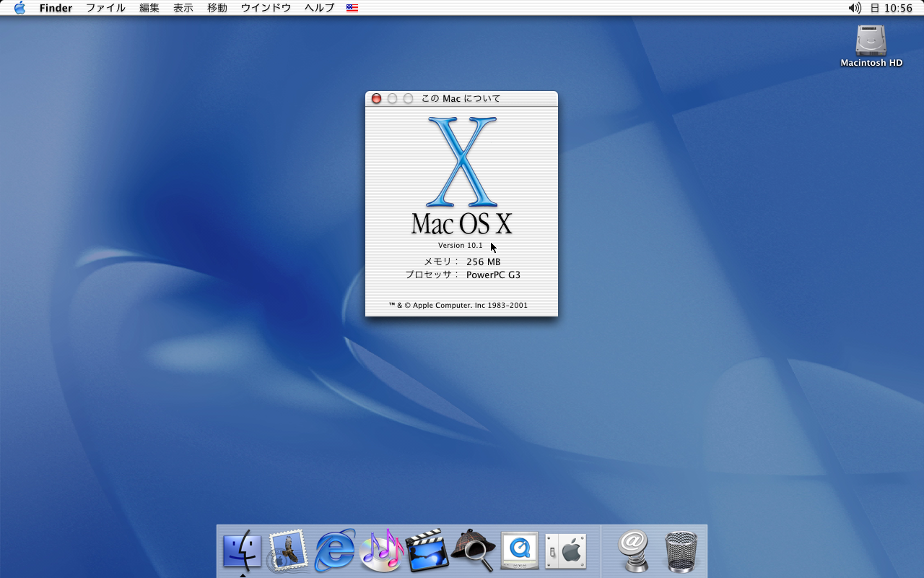Click the この Mac について title bar
924x578 pixels.
click(461, 98)
